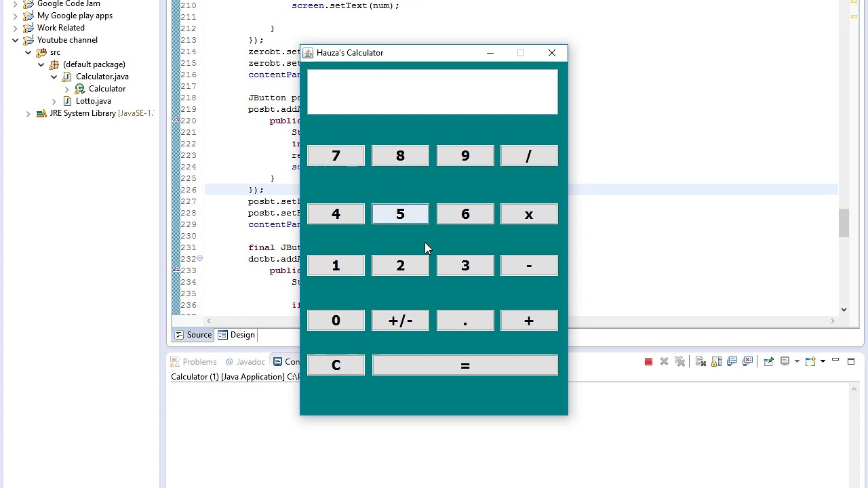Expand the JRE System Library node

[28, 113]
